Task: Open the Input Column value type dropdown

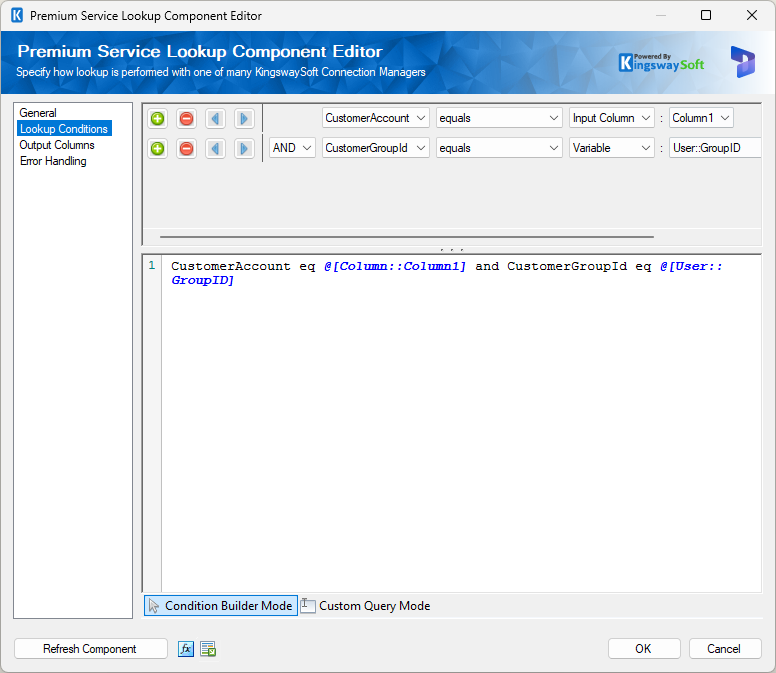Action: [612, 118]
